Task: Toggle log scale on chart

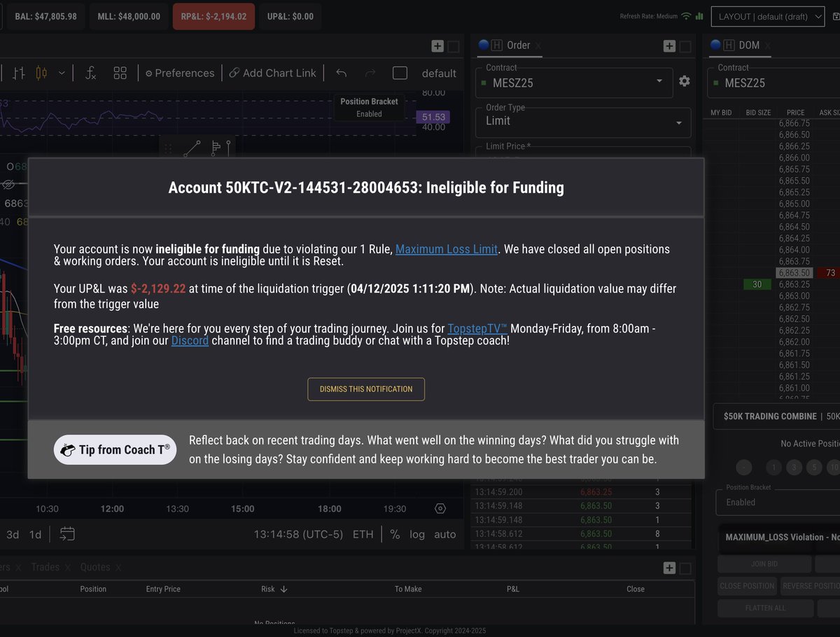Action: (417, 535)
